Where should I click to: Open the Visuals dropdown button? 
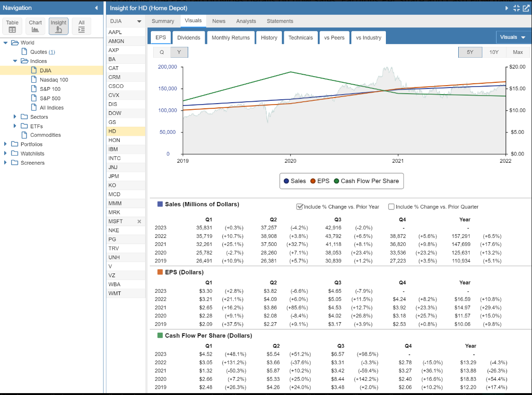512,37
